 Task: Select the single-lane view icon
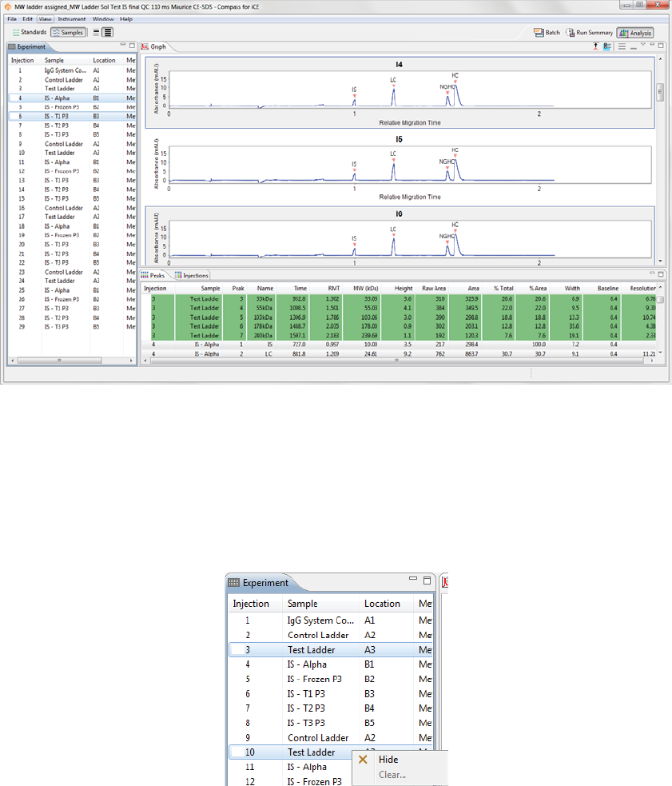coord(96,32)
